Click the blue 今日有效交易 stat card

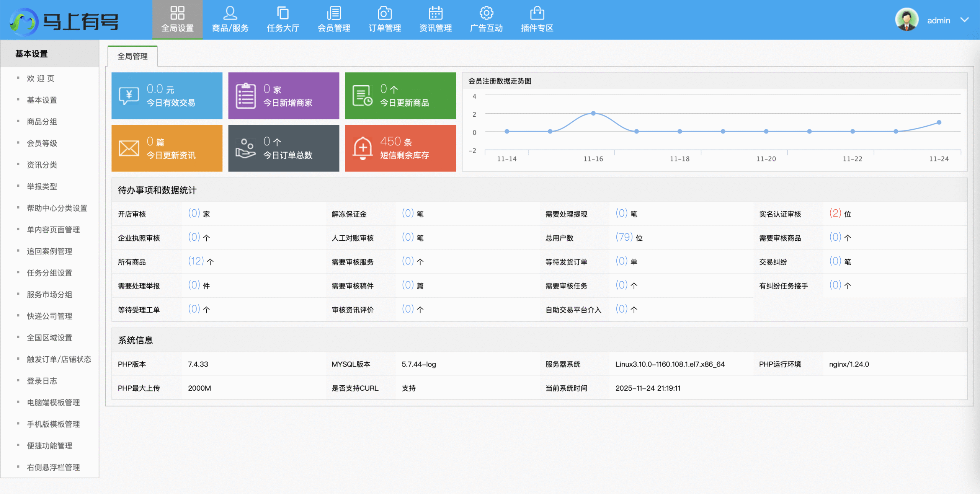167,95
